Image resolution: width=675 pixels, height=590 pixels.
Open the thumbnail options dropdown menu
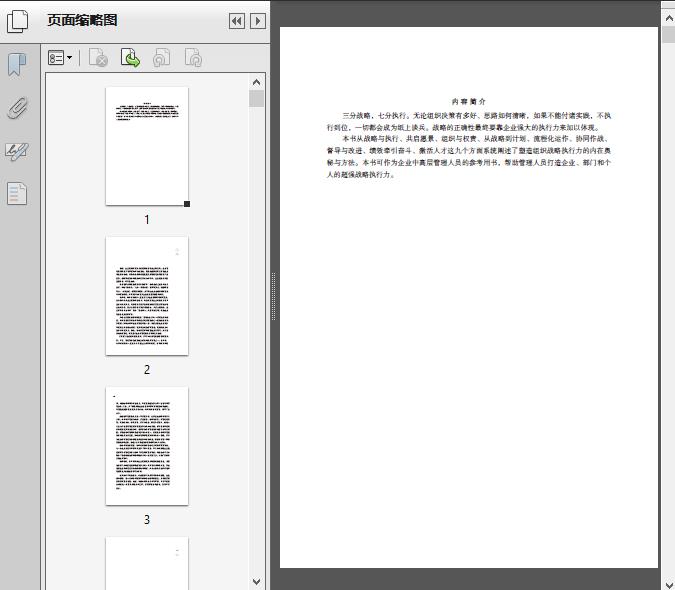(x=60, y=58)
